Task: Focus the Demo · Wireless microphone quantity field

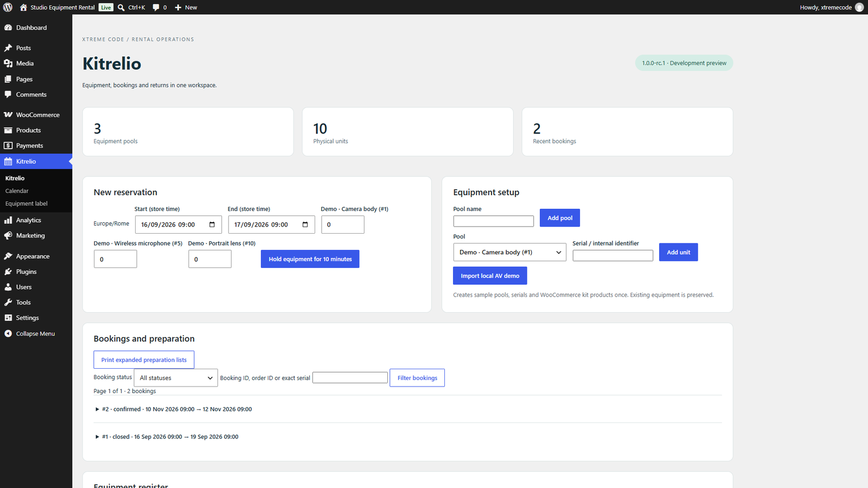Action: point(116,259)
